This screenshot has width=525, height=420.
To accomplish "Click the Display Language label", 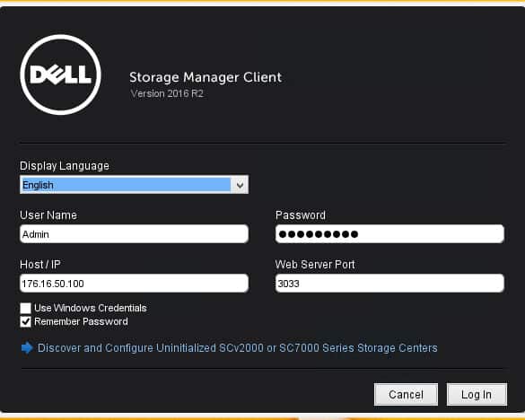I will click(x=65, y=166).
